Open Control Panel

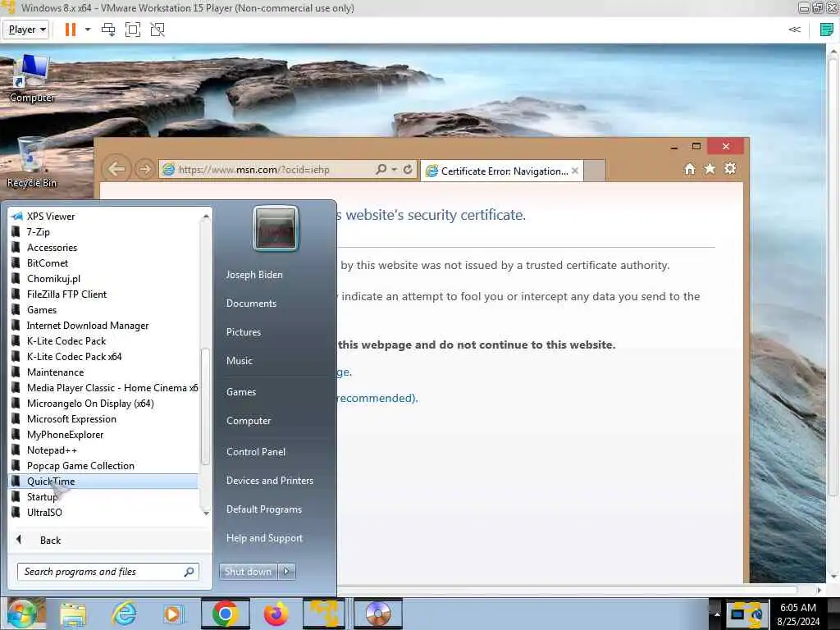tap(256, 452)
